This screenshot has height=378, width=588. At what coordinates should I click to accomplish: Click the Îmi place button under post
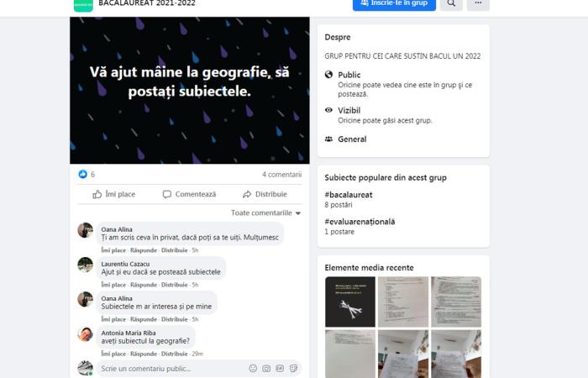114,194
